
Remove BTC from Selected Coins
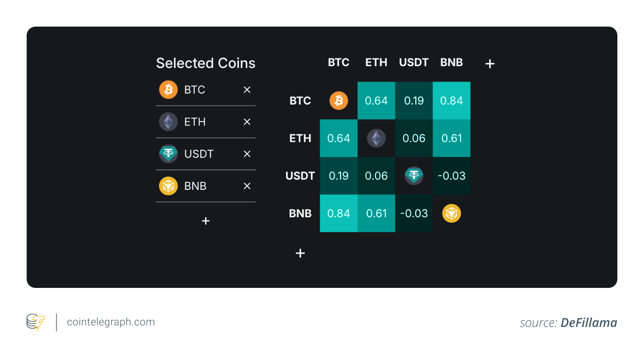pos(247,90)
